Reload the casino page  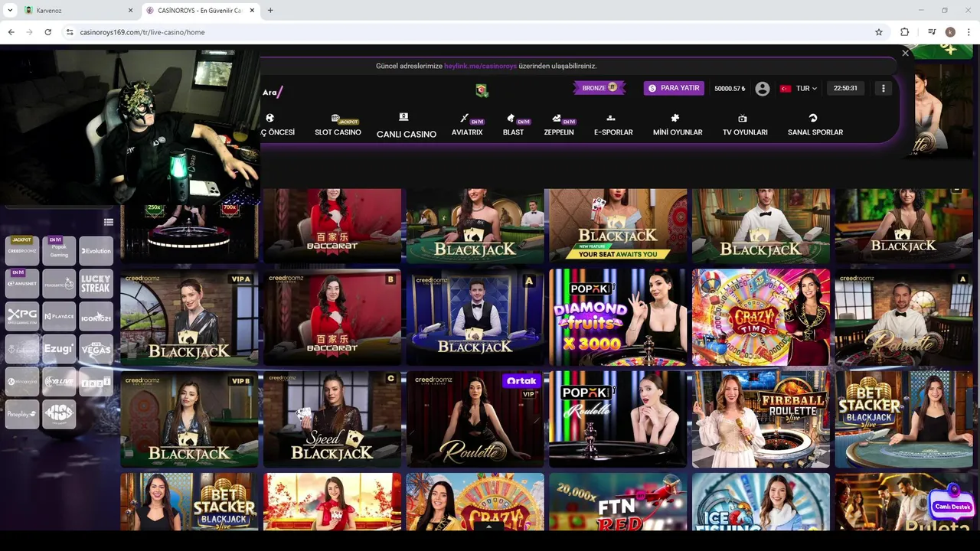[x=47, y=32]
